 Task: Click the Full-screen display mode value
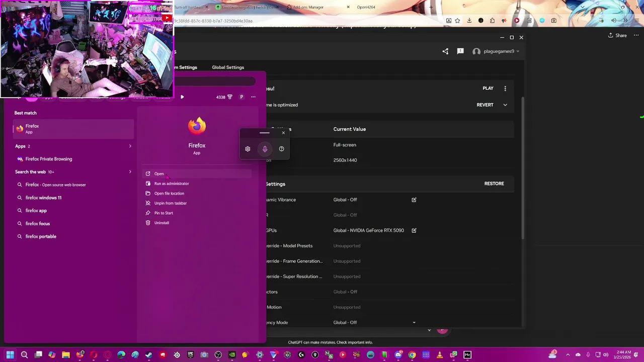tap(345, 145)
